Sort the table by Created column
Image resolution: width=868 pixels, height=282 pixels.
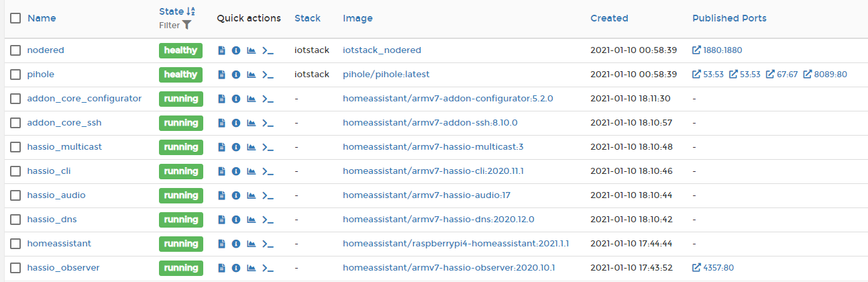tap(609, 18)
